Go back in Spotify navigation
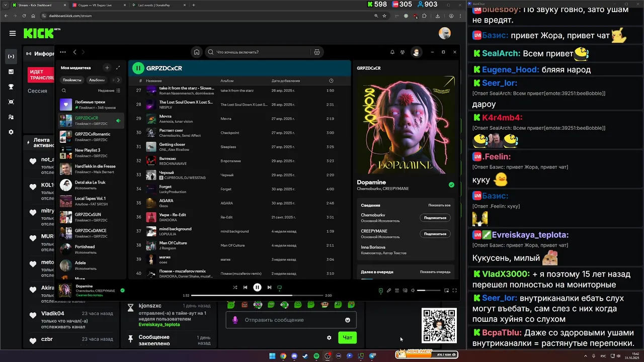Screen dimensions: 644x362 74,52
